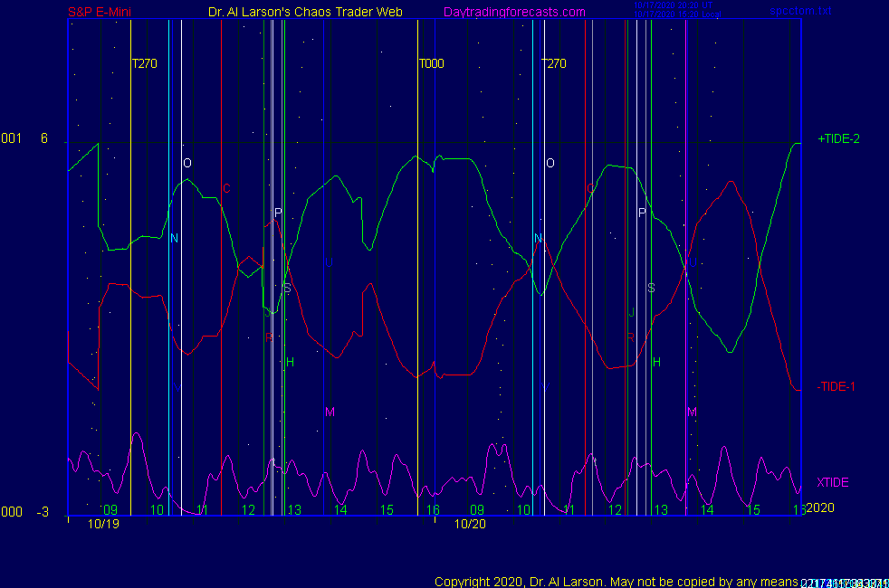Click the T270 marker above 10/19 session

(x=145, y=64)
